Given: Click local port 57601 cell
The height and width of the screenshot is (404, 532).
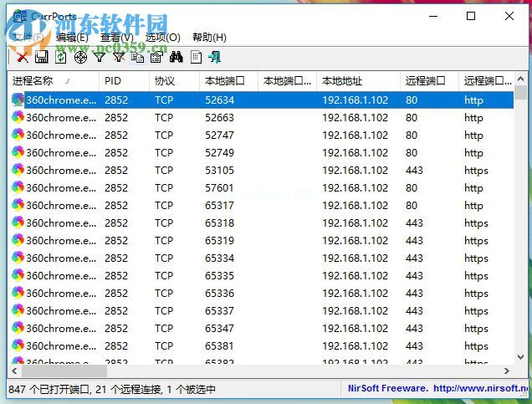Looking at the screenshot, I should (x=219, y=187).
